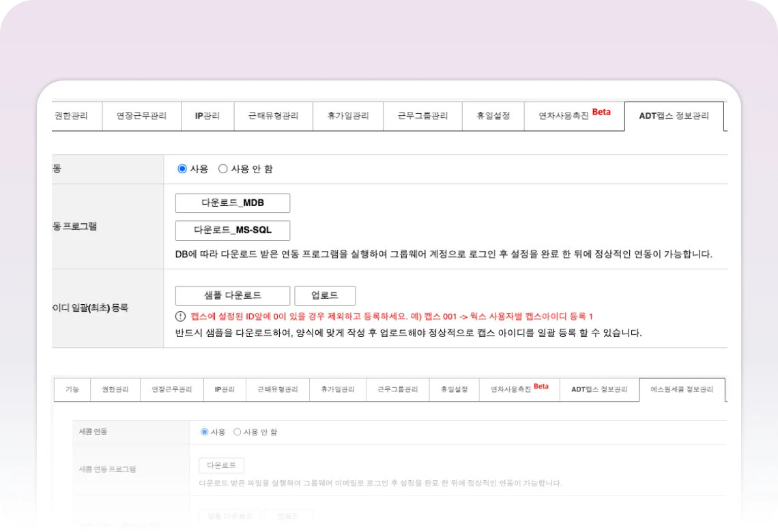This screenshot has width=778, height=532.
Task: Select 사용 안 함 radio in the ADT캡스 panel
Action: point(223,168)
